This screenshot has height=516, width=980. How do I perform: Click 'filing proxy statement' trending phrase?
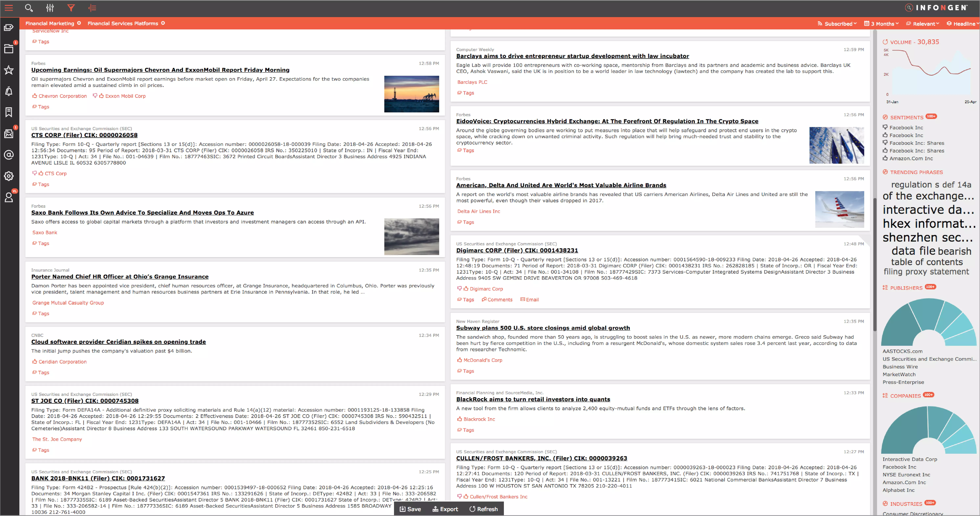tap(926, 272)
